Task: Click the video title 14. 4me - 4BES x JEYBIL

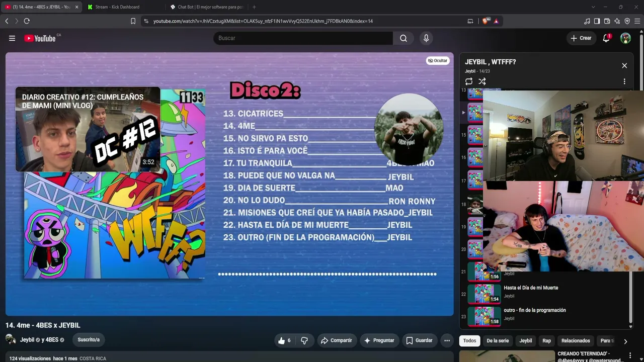Action: click(43, 325)
